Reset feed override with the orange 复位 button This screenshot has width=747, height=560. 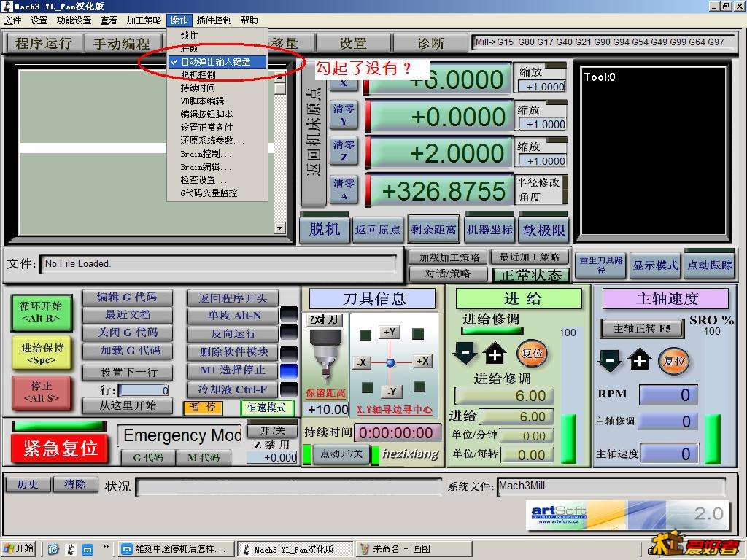(x=532, y=354)
